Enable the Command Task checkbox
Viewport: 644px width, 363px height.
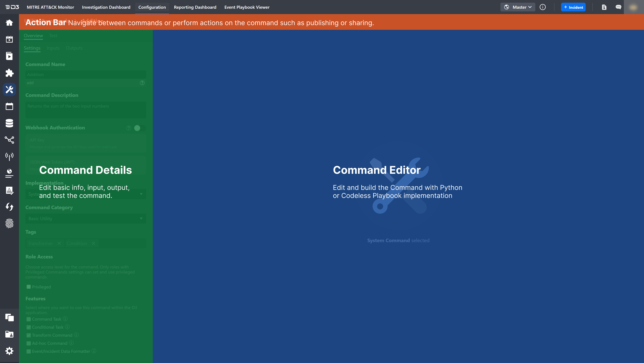[29, 319]
